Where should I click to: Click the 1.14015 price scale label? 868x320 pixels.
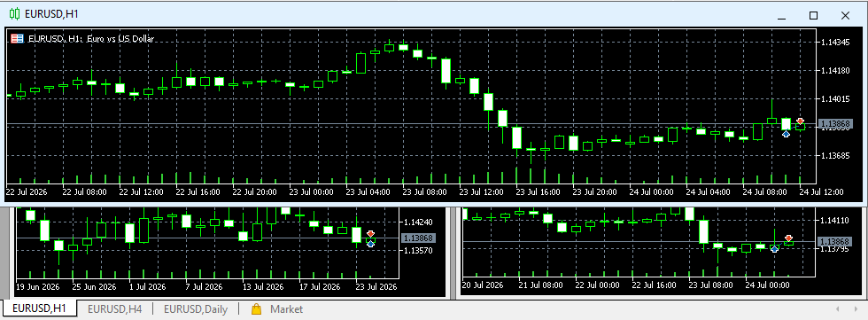point(836,98)
